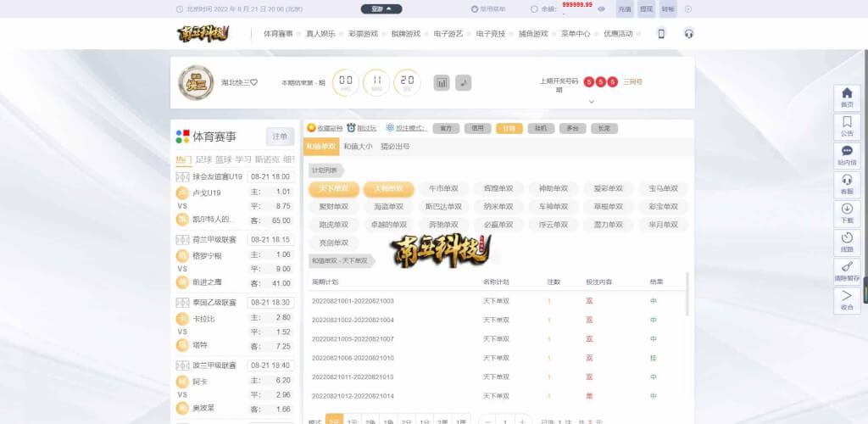Select the 信用 betting mode
Screen dimensions: 868x424
tap(478, 128)
